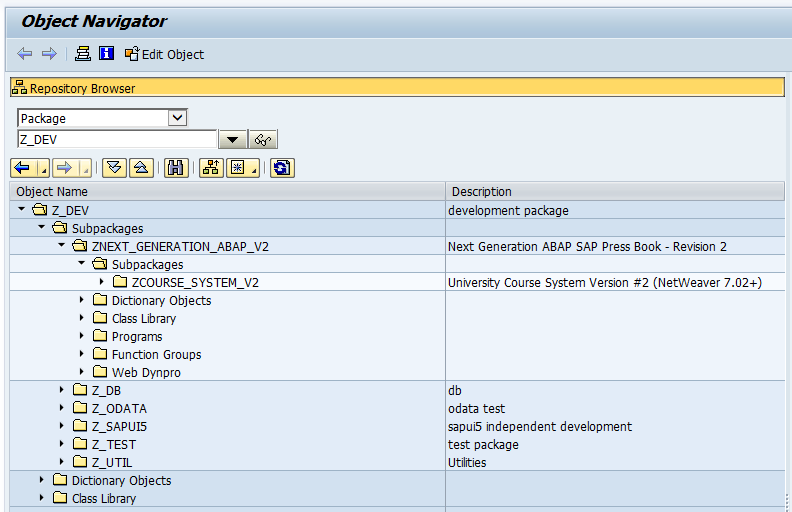Viewport: 792px width, 512px height.
Task: Click the collapse all nodes icon
Action: click(141, 168)
